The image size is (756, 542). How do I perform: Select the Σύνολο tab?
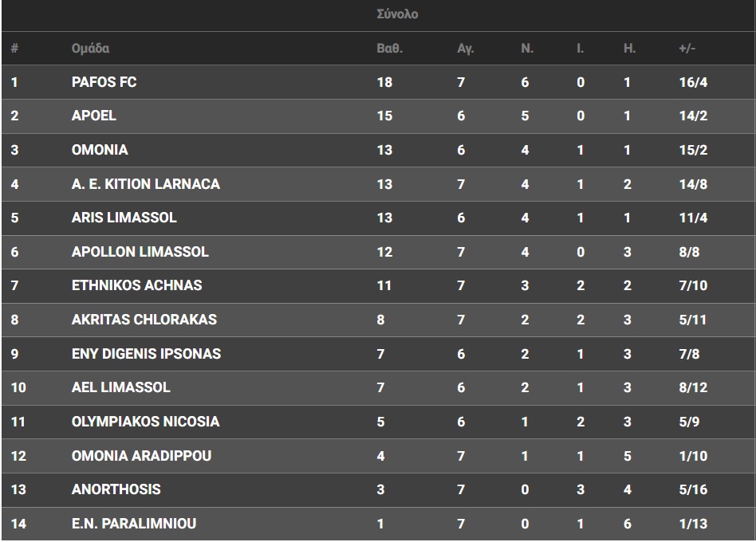pos(397,14)
